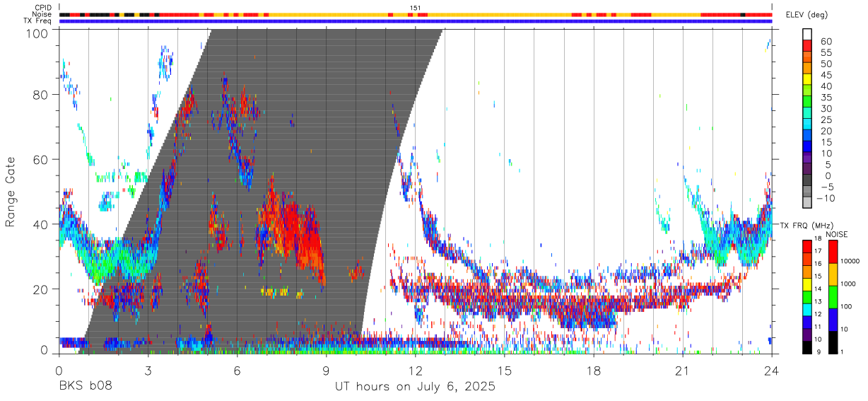Click the y-axis tick label 60
Screen dimensions: 868x401
pyautogui.click(x=42, y=159)
